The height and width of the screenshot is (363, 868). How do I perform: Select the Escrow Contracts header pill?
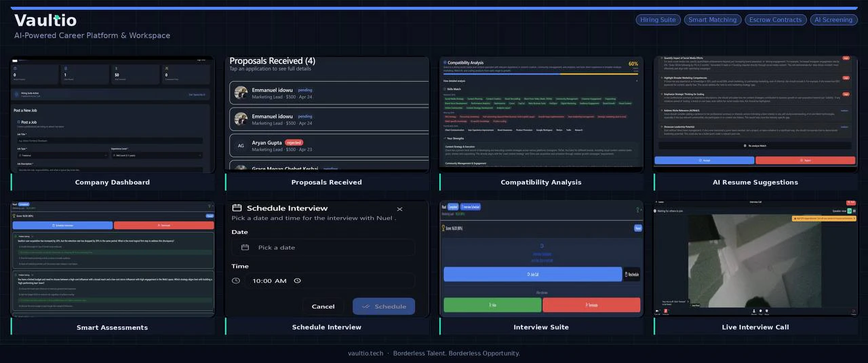click(775, 20)
